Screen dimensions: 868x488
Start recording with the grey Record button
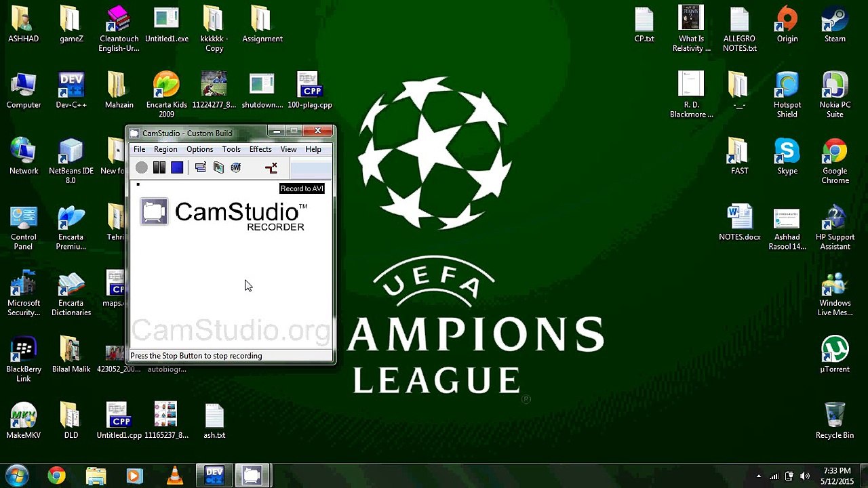tap(141, 167)
